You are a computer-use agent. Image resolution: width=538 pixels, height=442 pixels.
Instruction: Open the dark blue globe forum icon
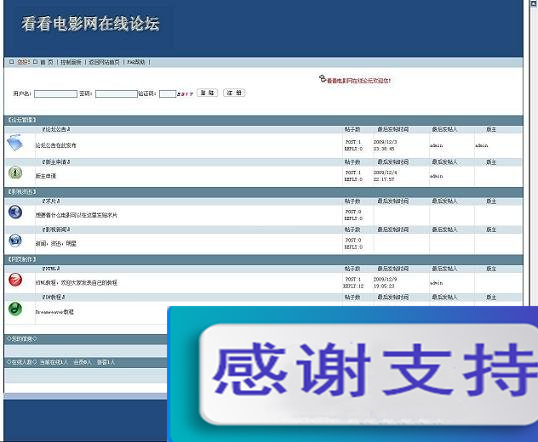click(15, 212)
